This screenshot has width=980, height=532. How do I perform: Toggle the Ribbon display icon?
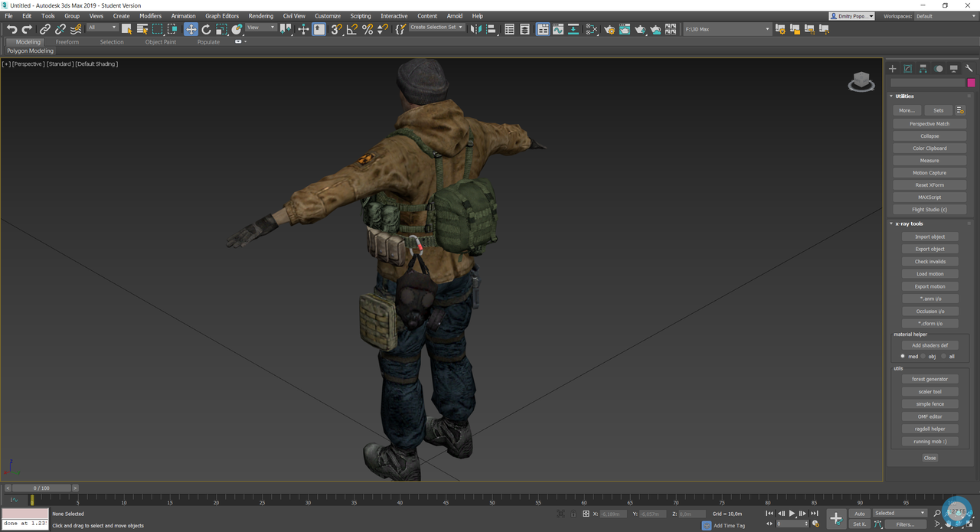tap(543, 29)
